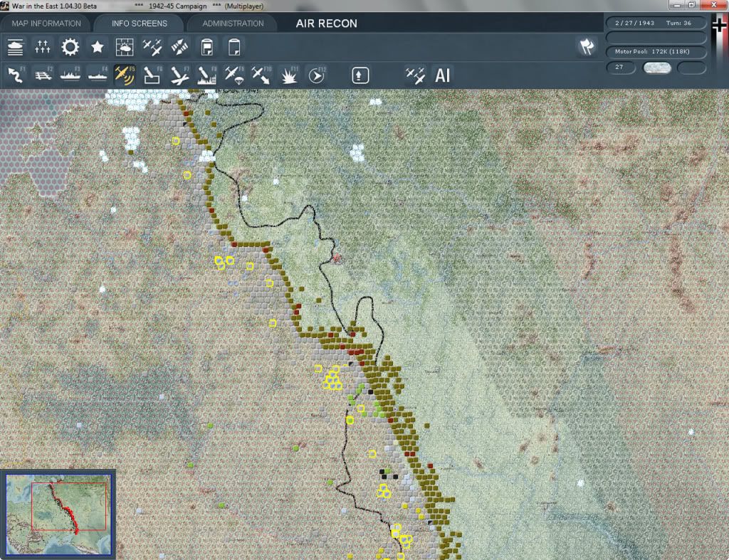Click the minimap overview thumbnail

tap(58, 514)
